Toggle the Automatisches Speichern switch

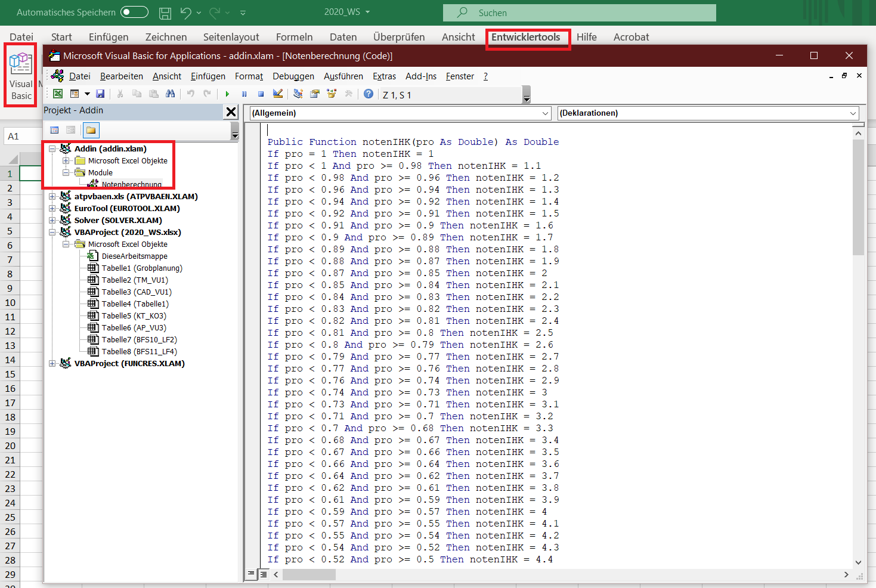(134, 12)
